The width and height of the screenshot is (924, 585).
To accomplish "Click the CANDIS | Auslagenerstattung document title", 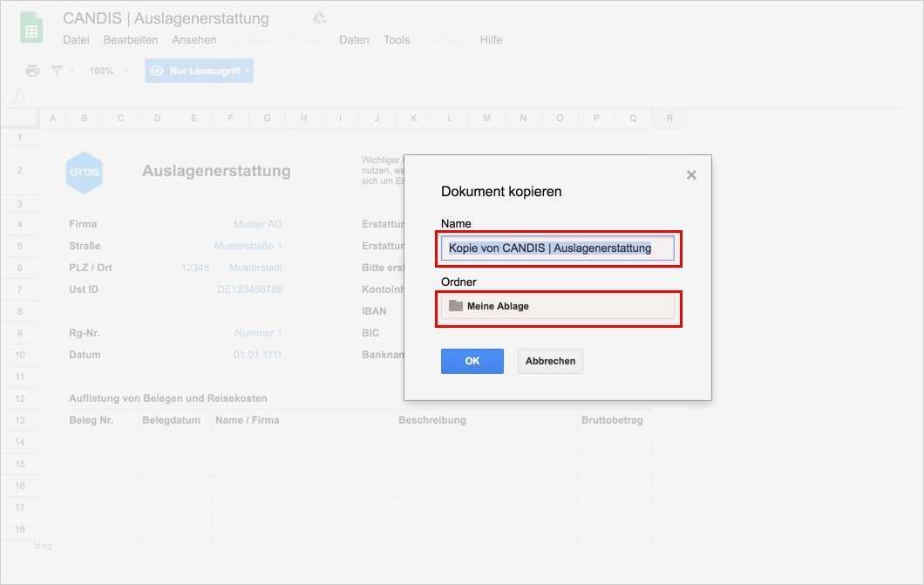I will click(166, 18).
